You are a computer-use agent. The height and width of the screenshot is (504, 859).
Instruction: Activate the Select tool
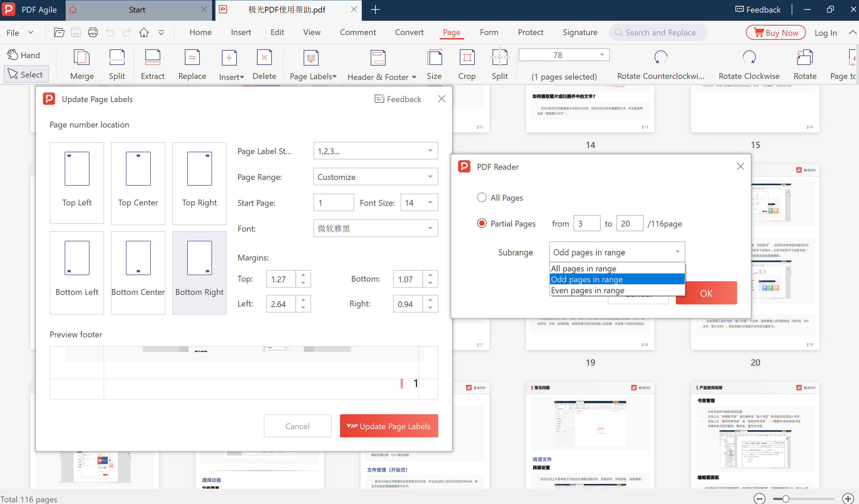tap(26, 74)
